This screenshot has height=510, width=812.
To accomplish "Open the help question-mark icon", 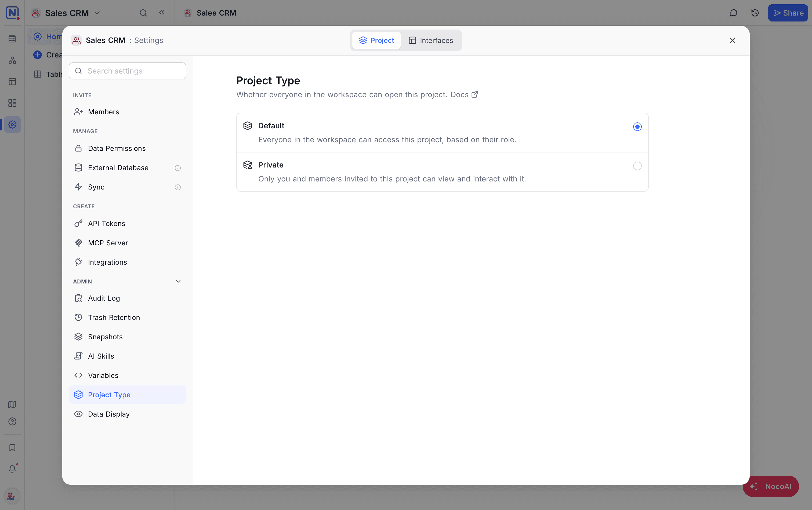I will coord(12,421).
